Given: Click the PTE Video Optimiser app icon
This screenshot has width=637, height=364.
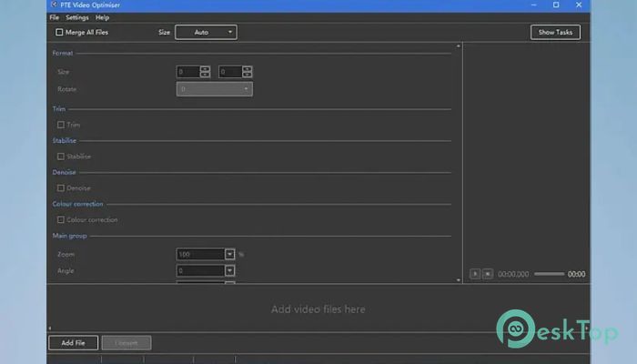Looking at the screenshot, I should click(54, 5).
